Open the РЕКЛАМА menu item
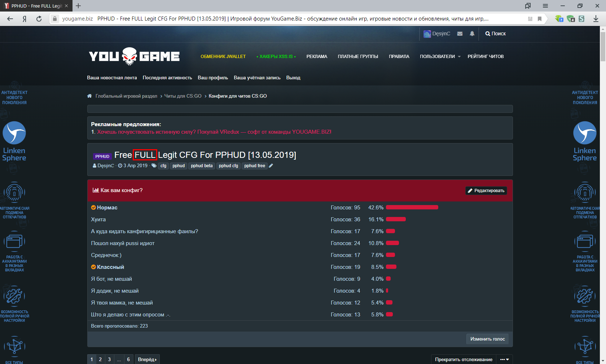The width and height of the screenshot is (606, 364). [x=317, y=57]
